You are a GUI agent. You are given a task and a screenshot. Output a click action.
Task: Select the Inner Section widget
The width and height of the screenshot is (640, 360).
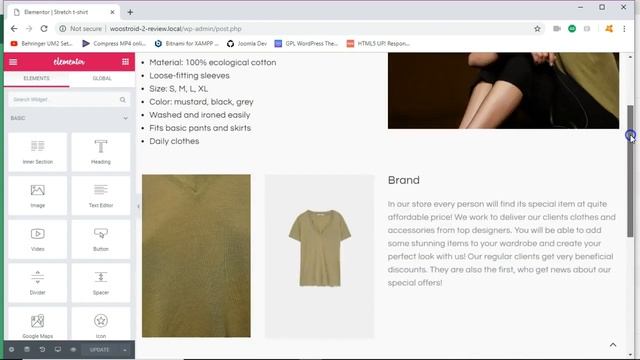pos(38,152)
